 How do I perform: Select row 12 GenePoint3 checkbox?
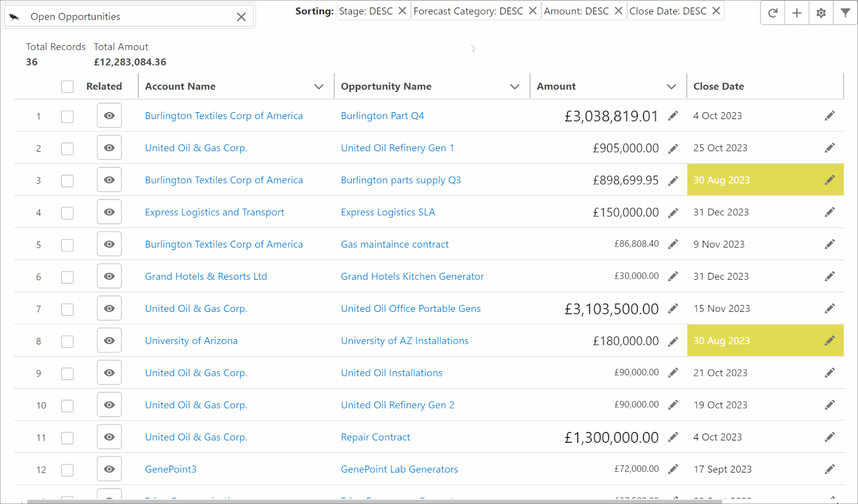[x=67, y=470]
